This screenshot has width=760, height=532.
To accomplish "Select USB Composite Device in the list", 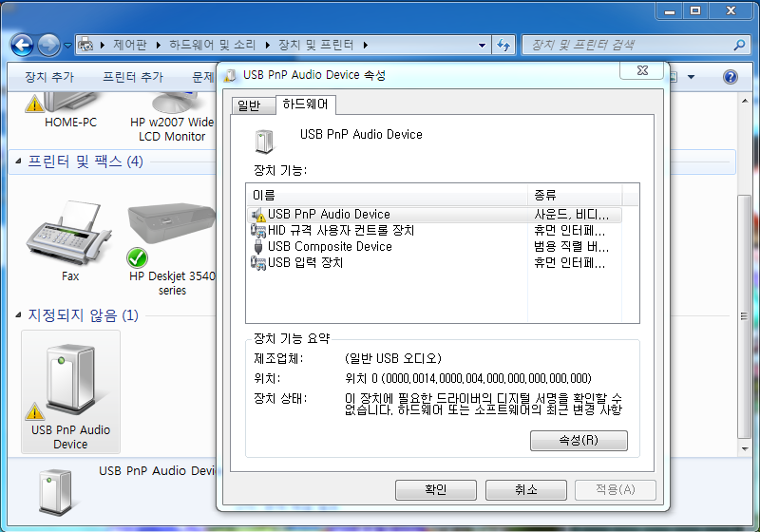I will (x=330, y=247).
